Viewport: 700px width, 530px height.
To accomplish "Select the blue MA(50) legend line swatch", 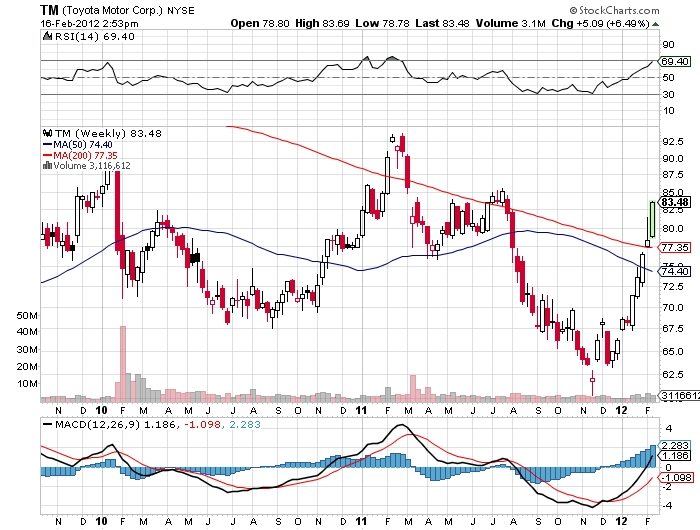I will click(x=47, y=145).
